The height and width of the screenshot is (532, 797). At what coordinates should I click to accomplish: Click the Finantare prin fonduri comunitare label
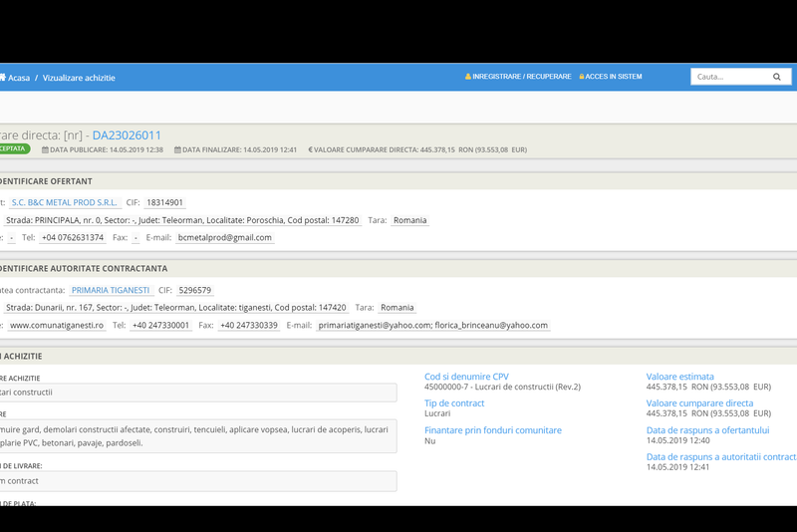pos(493,430)
